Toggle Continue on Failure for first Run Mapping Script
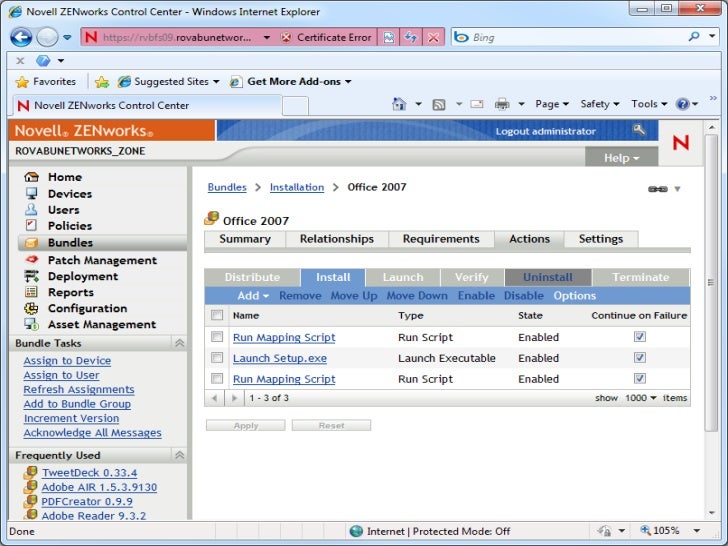This screenshot has width=728, height=546. click(640, 337)
